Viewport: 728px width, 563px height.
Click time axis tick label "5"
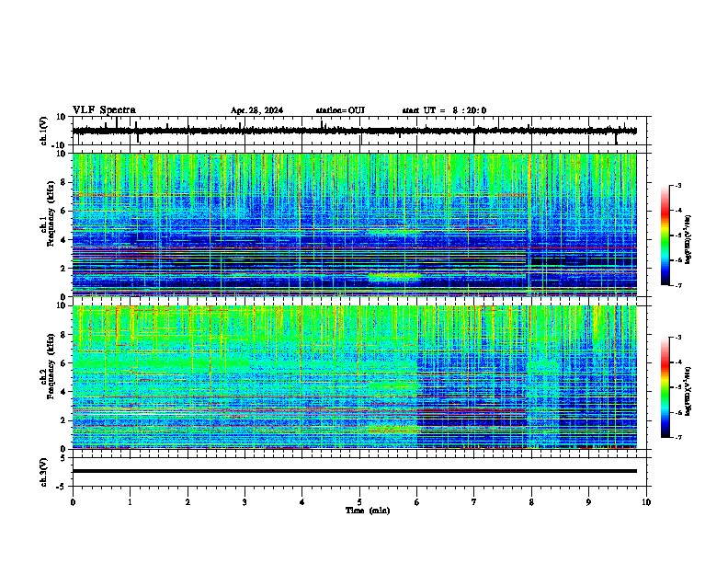coord(359,502)
